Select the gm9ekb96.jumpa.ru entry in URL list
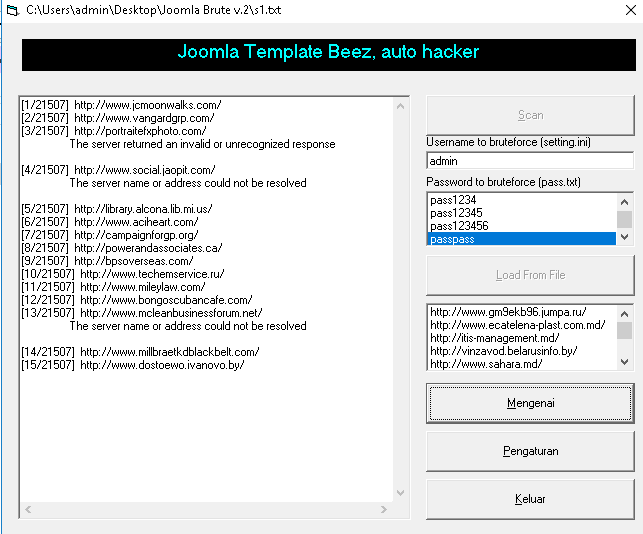Viewport: 643px width, 534px height. (x=508, y=312)
